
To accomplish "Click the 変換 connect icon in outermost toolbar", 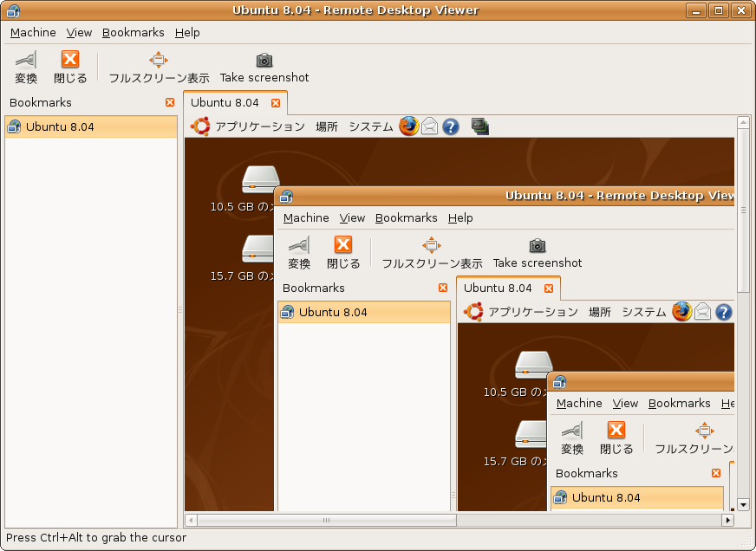I will click(x=26, y=60).
